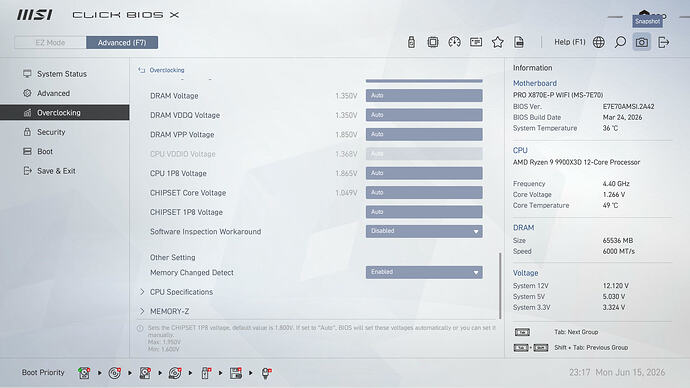Viewport: 690px width, 388px height.
Task: Select the Overclocking sidebar menu
Action: [65, 112]
